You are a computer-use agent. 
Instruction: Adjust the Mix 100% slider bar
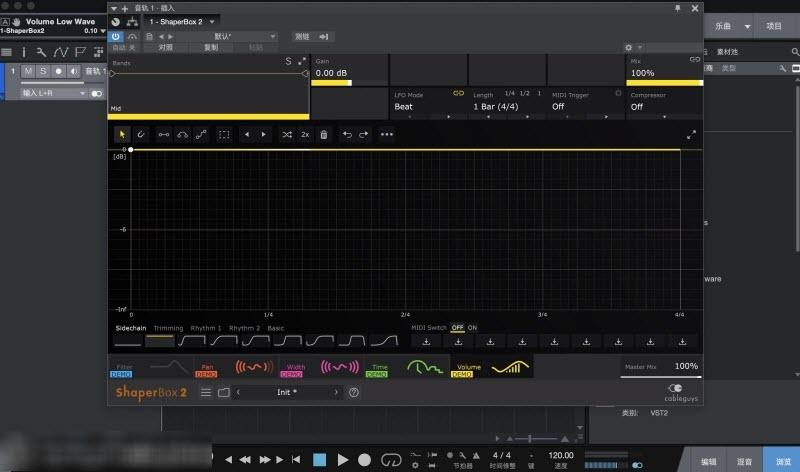[x=664, y=83]
